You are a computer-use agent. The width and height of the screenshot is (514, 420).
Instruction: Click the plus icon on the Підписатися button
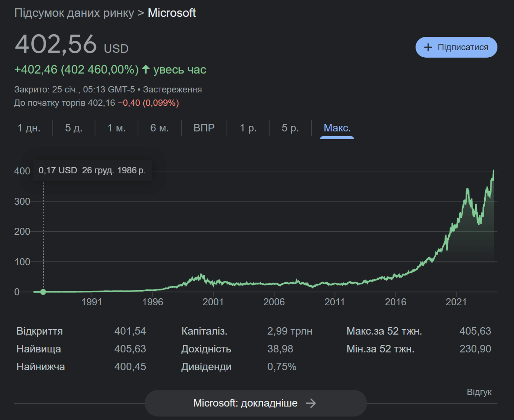click(428, 47)
